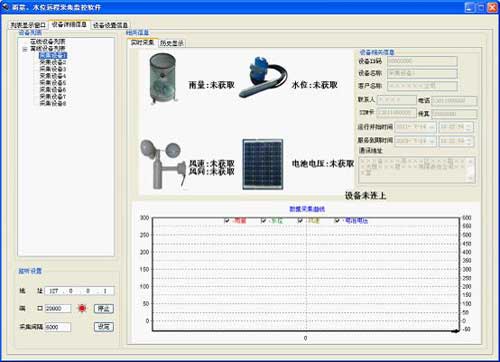Toggle the blue 电池电压 curve checkbox
Image resolution: width=500 pixels, height=362 pixels.
(337, 220)
